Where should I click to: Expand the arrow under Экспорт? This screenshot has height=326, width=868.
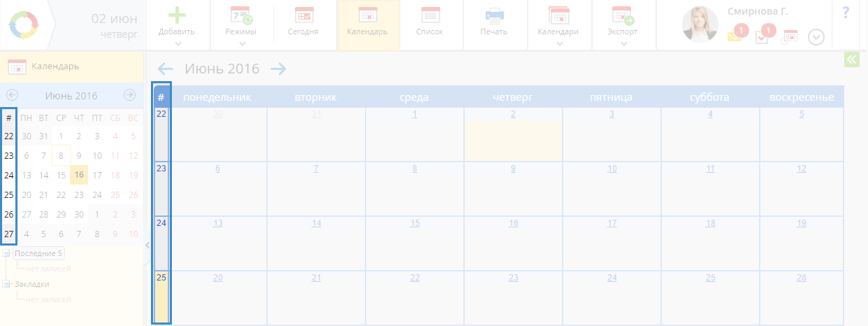coord(623,43)
